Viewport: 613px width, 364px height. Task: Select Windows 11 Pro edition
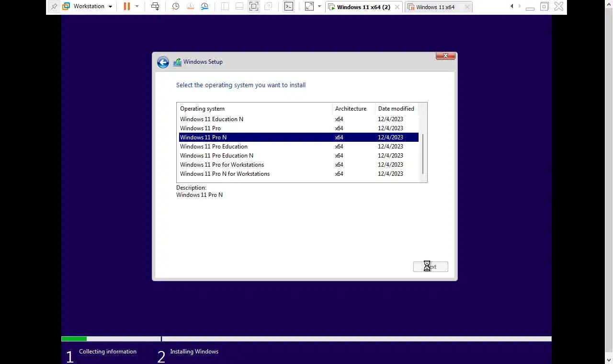pyautogui.click(x=298, y=128)
